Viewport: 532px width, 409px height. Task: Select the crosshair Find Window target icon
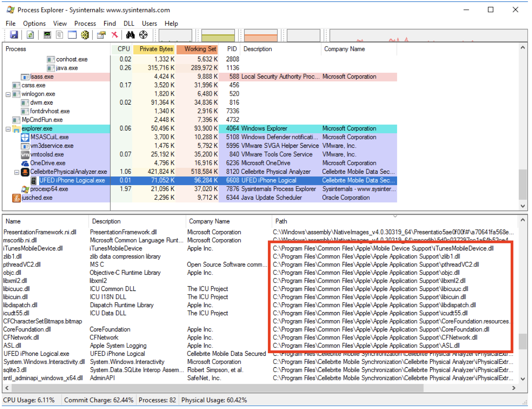143,35
